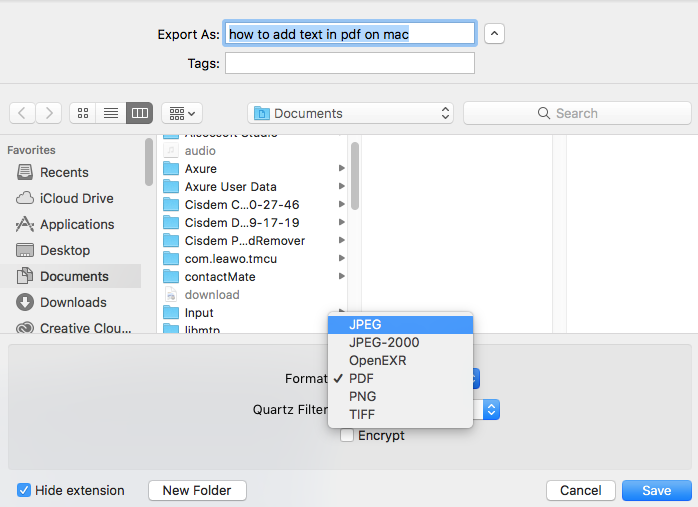Image resolution: width=698 pixels, height=507 pixels.
Task: Open the Quartz Filter dropdown arrows
Action: [491, 410]
